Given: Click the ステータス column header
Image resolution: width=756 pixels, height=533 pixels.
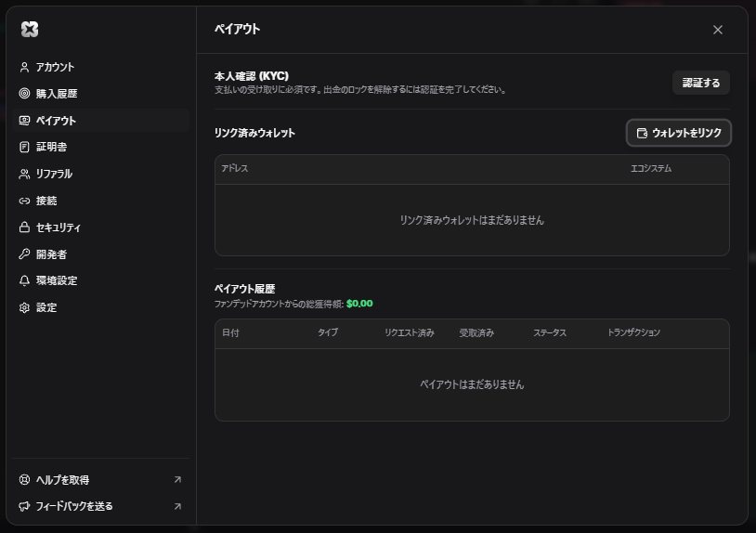Looking at the screenshot, I should click(x=550, y=333).
